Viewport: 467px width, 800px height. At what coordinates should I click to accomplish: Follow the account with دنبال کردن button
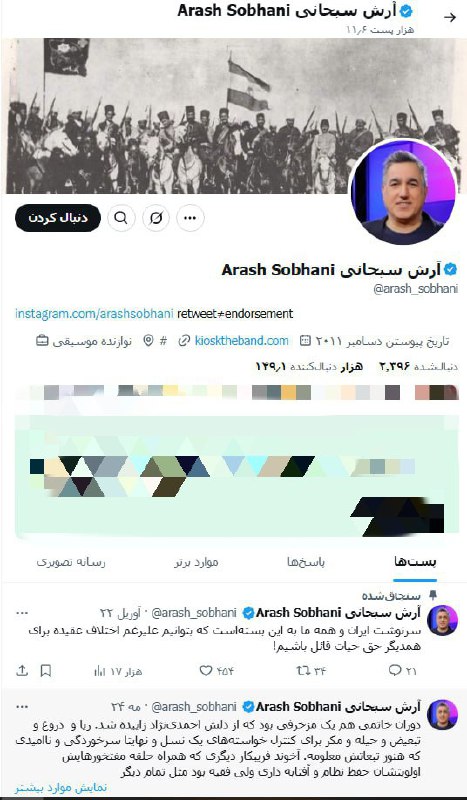tap(58, 218)
